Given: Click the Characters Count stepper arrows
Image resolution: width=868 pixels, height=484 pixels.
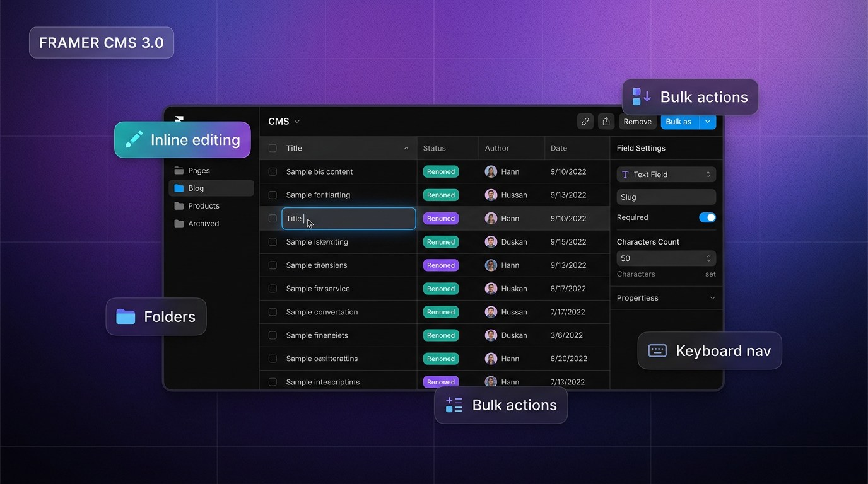Looking at the screenshot, I should [x=708, y=258].
